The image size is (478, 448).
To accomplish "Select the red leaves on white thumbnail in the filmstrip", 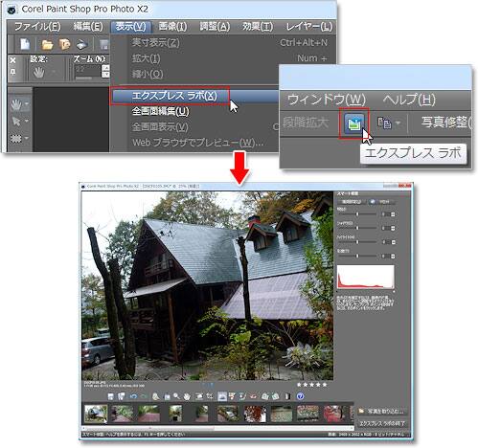I will [255, 414].
